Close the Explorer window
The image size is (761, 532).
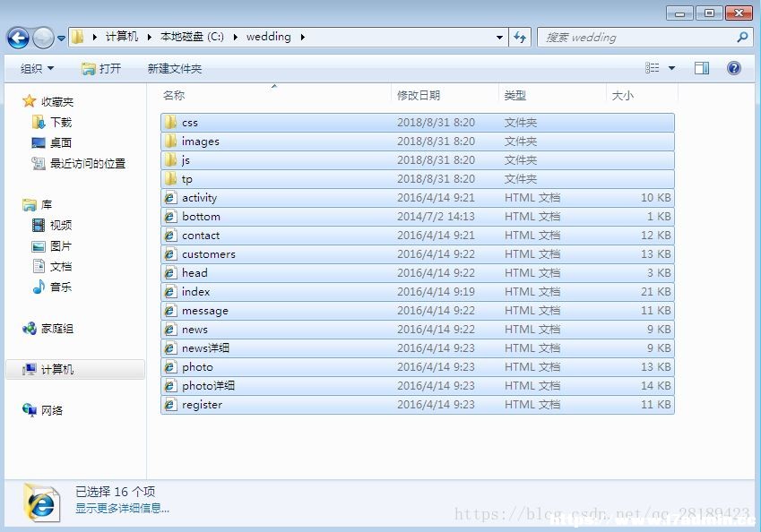coord(739,13)
